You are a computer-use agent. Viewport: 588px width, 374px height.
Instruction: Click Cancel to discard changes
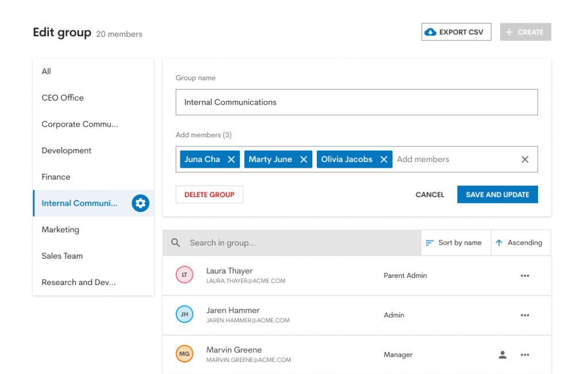[x=430, y=194]
